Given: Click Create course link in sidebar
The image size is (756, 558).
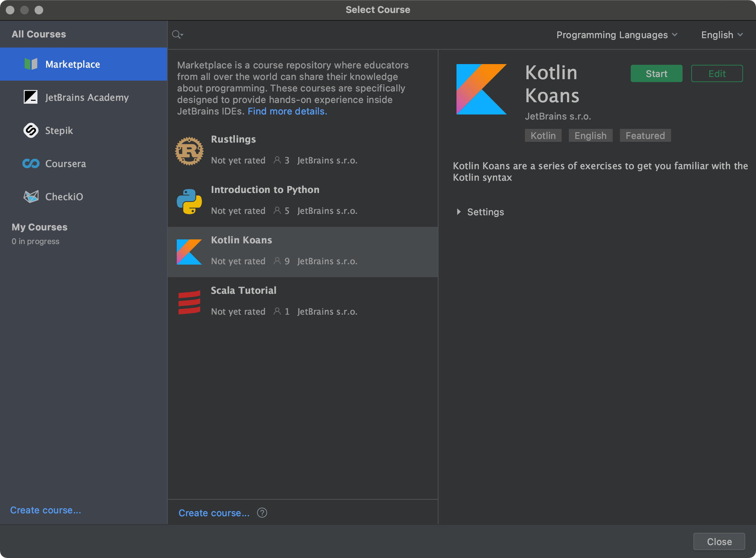Looking at the screenshot, I should coord(46,510).
